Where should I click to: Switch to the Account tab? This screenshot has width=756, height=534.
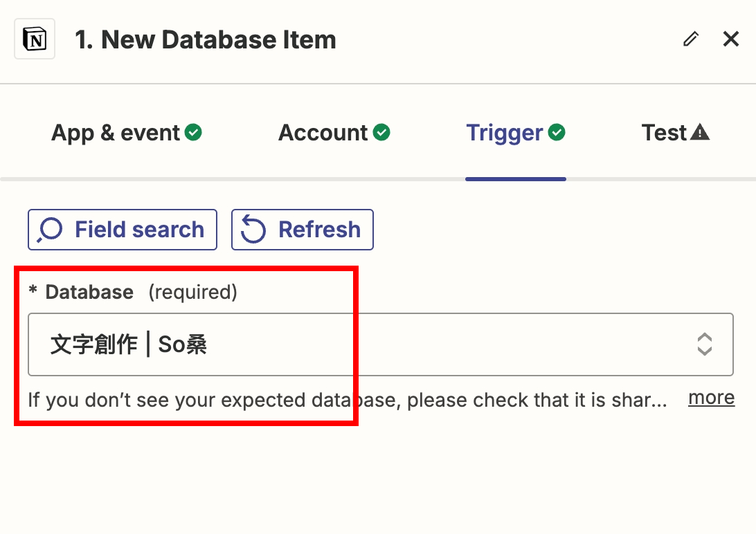tap(323, 133)
